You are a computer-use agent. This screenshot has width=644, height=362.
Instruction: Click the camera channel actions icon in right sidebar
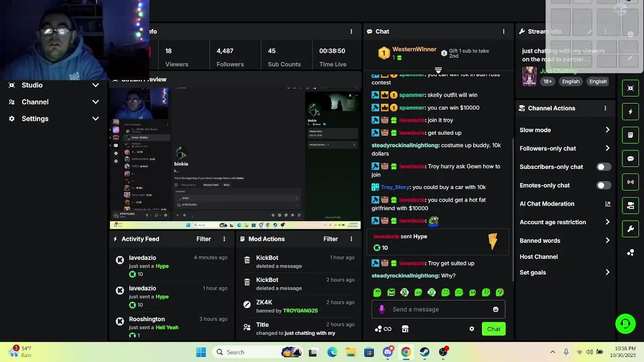pos(630,206)
